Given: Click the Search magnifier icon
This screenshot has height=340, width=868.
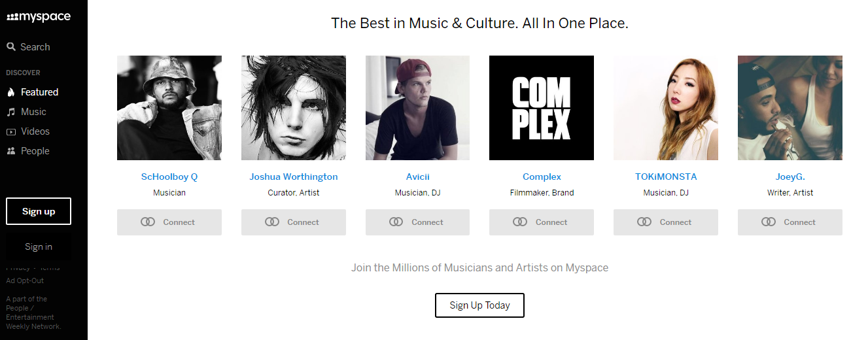Looking at the screenshot, I should 11,47.
